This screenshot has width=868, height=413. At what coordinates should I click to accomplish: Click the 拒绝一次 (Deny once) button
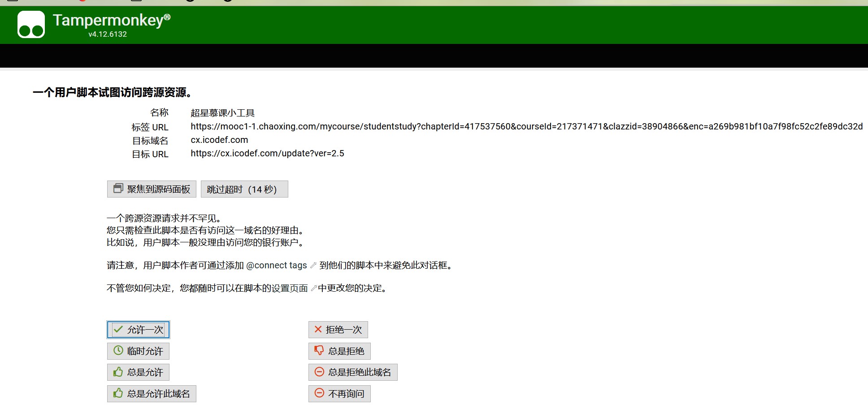tap(338, 330)
